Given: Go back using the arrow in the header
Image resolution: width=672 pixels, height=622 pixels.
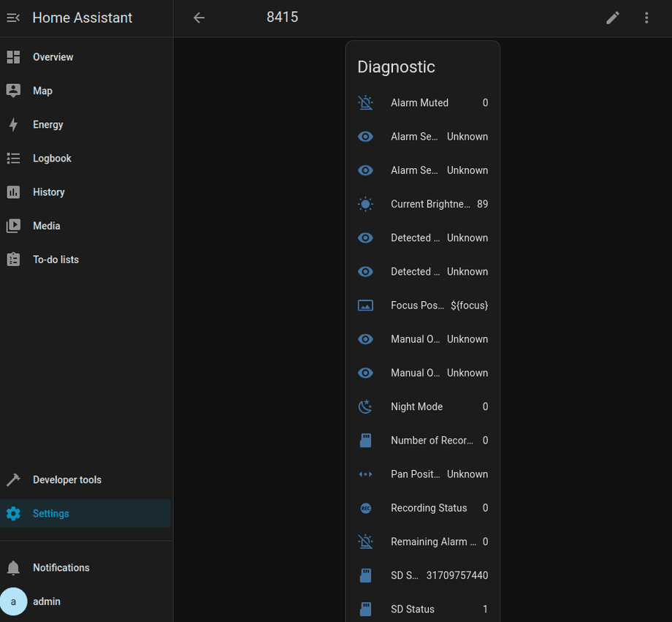Looking at the screenshot, I should click(x=199, y=18).
